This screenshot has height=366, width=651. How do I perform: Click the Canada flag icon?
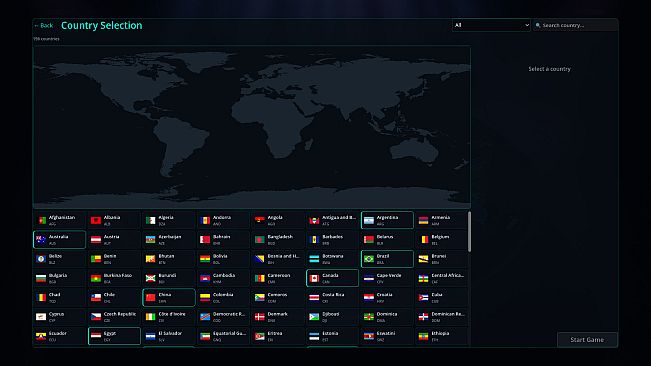(314, 278)
